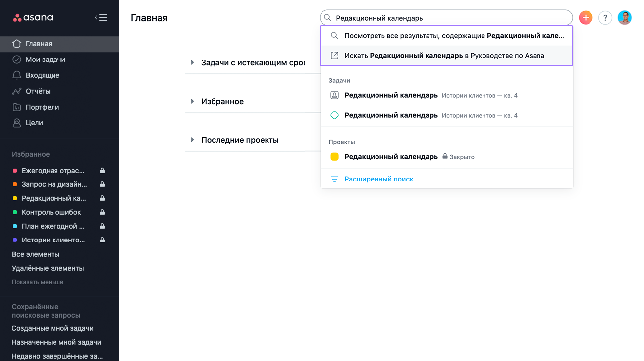The width and height of the screenshot is (644, 361).
Task: Select Посмотреть все результаты suggestion
Action: coord(446,36)
